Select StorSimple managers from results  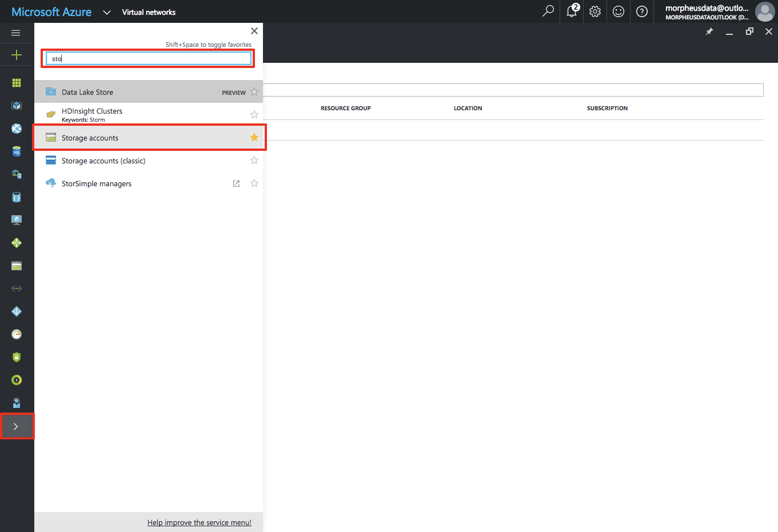coord(149,183)
